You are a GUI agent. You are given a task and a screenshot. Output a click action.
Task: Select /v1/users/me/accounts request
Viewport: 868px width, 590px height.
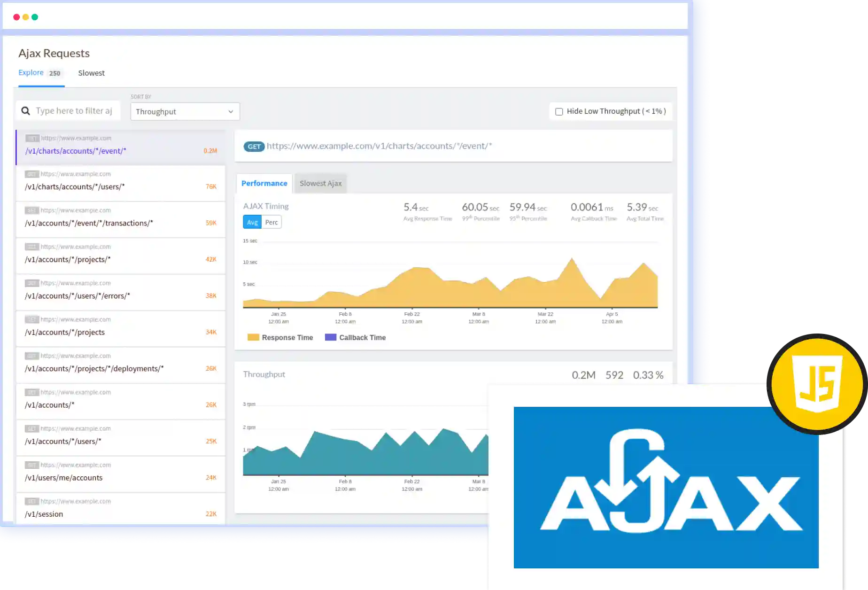tap(121, 474)
